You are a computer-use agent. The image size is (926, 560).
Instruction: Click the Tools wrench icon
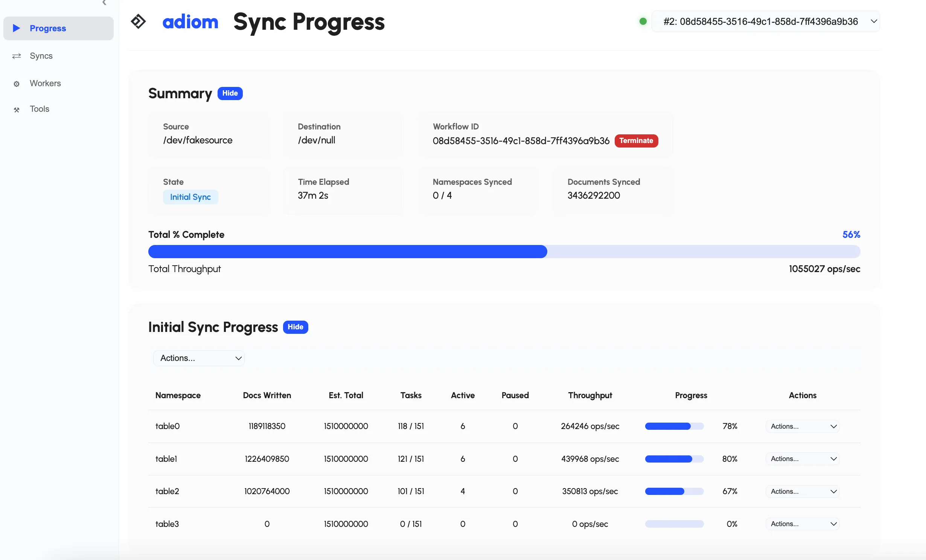point(17,110)
